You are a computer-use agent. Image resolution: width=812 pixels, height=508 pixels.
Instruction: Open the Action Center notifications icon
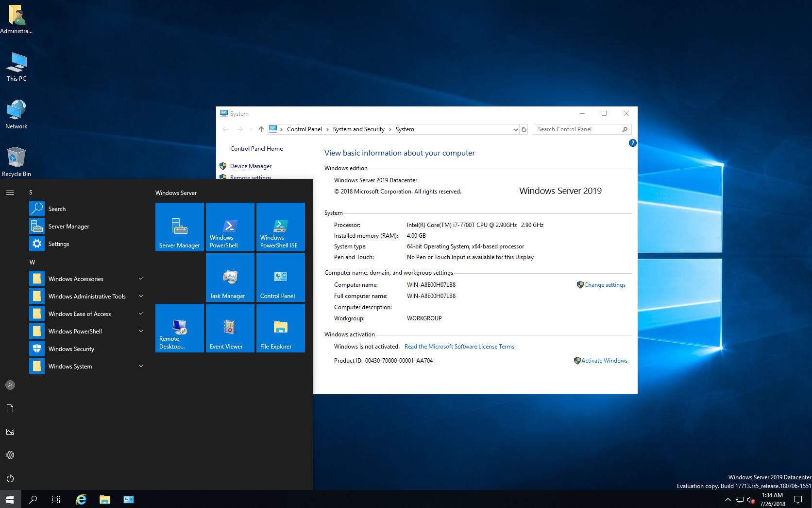tap(797, 499)
